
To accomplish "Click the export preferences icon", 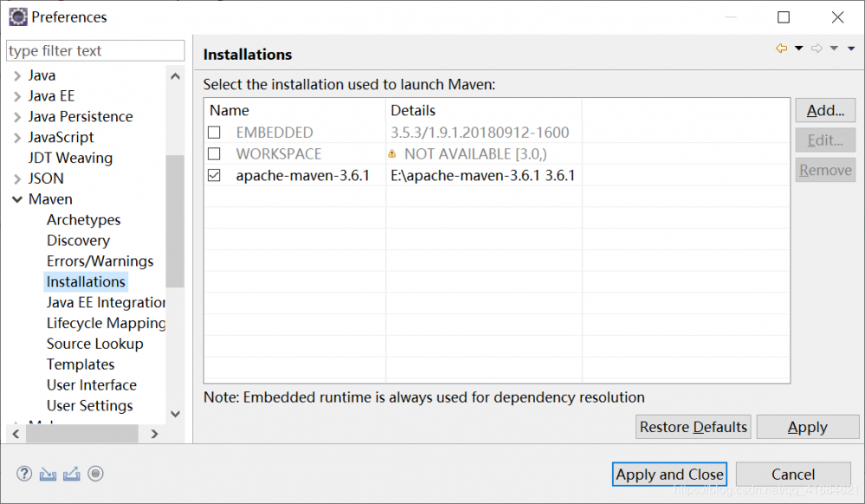I will [72, 474].
